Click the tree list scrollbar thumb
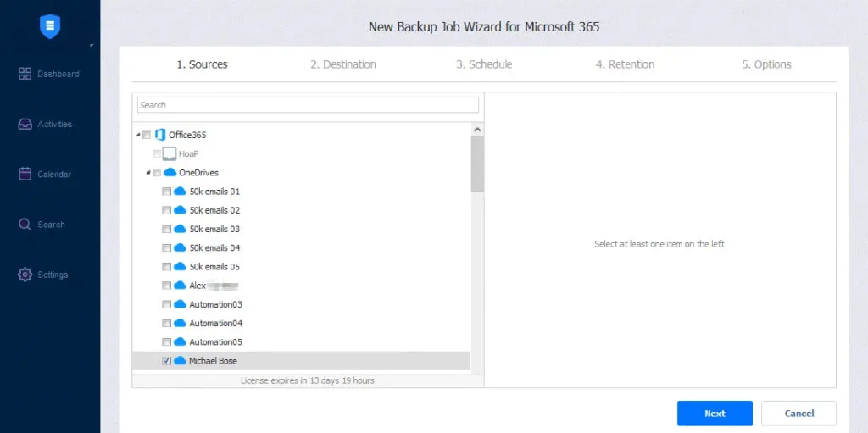This screenshot has height=433, width=868. click(x=477, y=163)
